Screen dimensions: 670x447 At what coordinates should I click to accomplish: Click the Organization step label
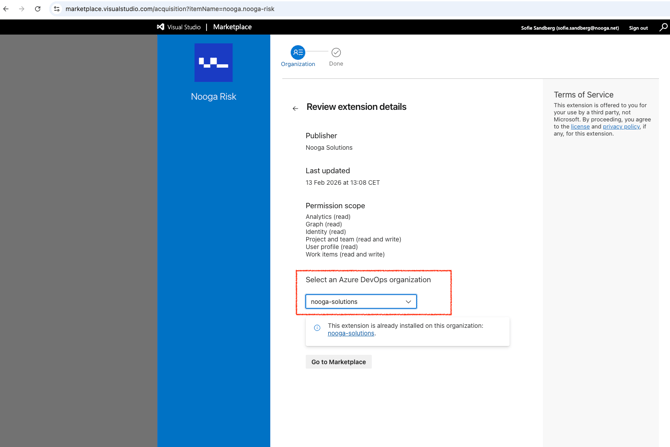pyautogui.click(x=298, y=64)
